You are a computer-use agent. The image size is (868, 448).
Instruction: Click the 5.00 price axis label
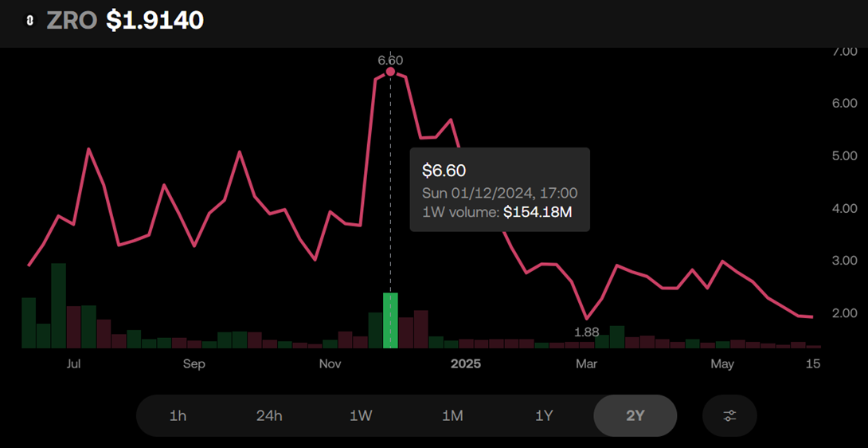pyautogui.click(x=844, y=155)
